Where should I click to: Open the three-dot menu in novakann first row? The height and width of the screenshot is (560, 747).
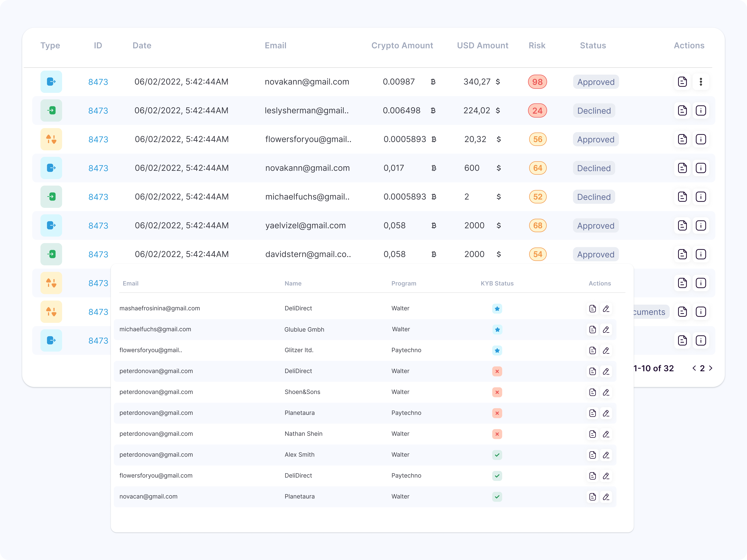[701, 82]
